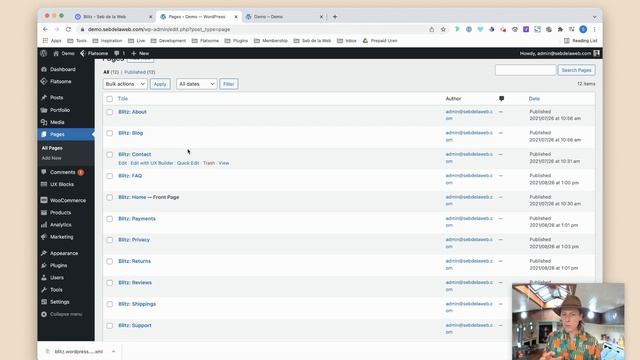
Task: Open the All dates dropdown
Action: 196,84
